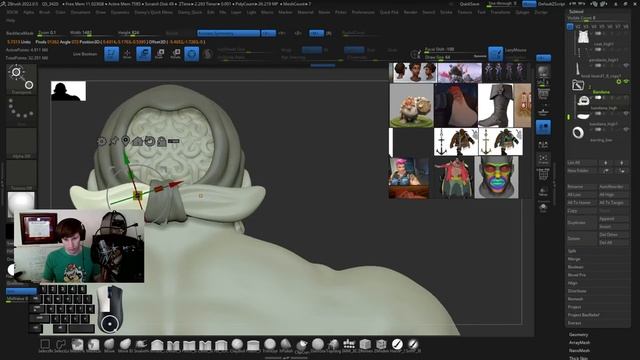Open the current brush thumbnail on left shelf
Screen dimensions: 640x360
click(x=21, y=79)
